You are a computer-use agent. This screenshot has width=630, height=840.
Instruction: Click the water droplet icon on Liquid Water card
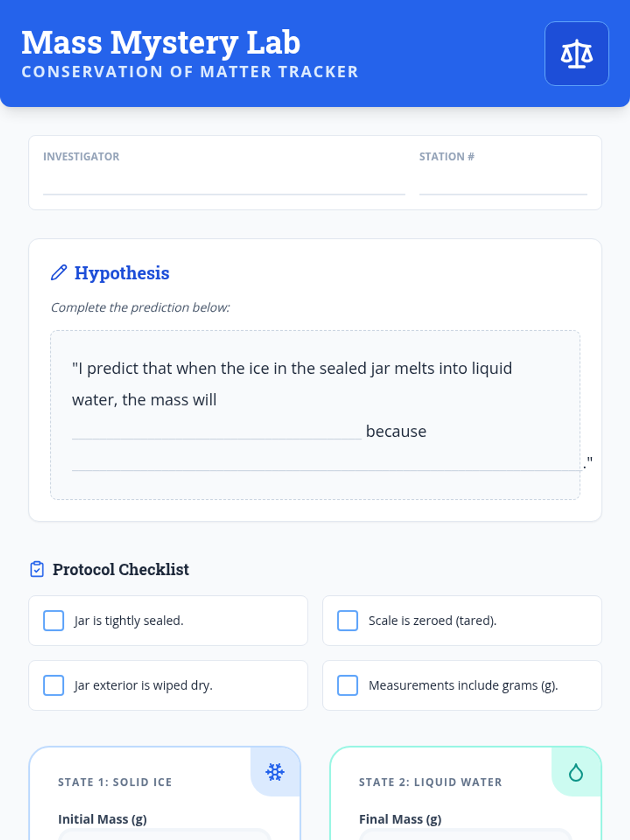(x=576, y=772)
